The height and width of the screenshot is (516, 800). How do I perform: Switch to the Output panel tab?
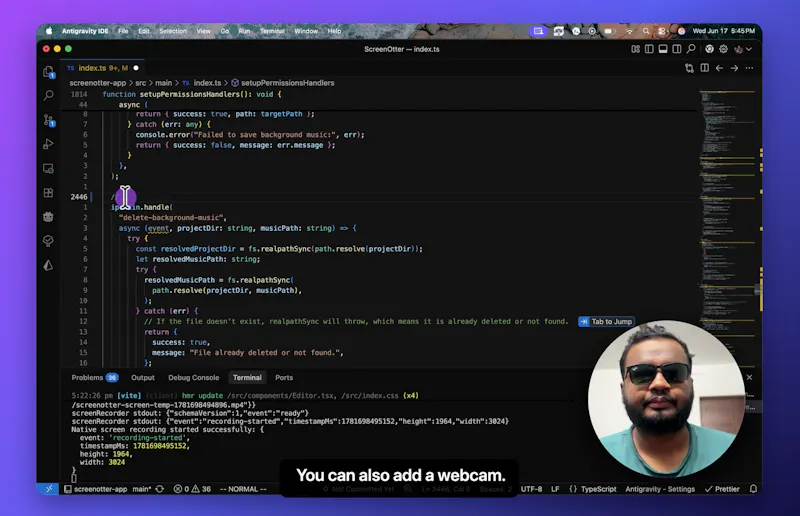(x=143, y=378)
